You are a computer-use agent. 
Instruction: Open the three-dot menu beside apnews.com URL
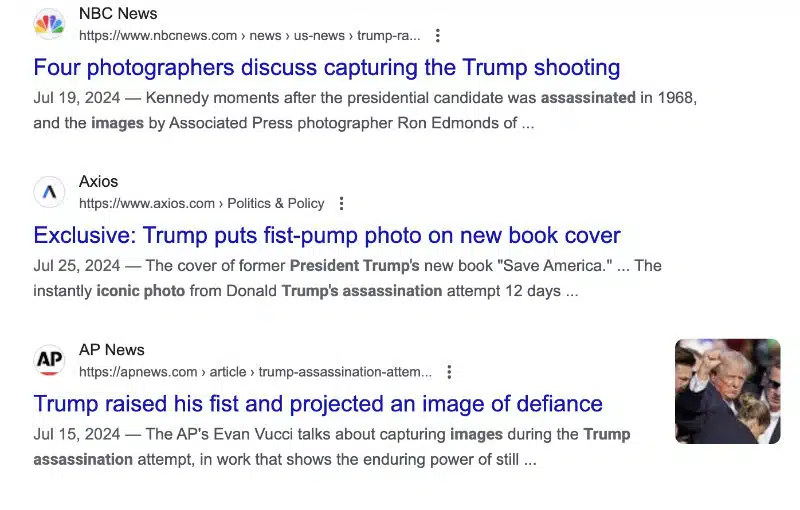[449, 372]
